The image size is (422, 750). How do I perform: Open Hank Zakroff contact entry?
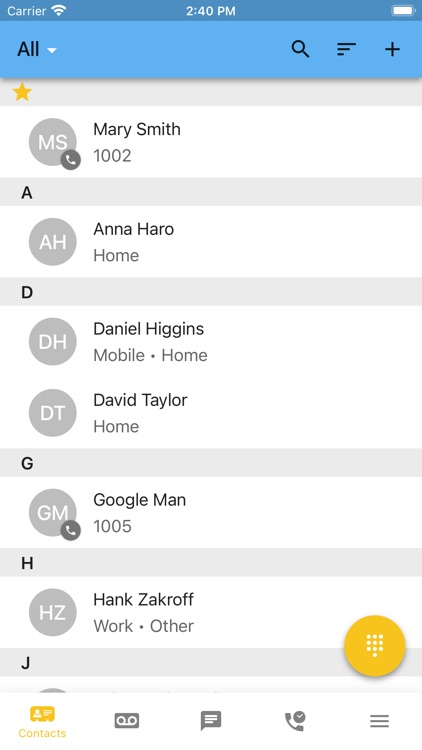click(x=211, y=612)
